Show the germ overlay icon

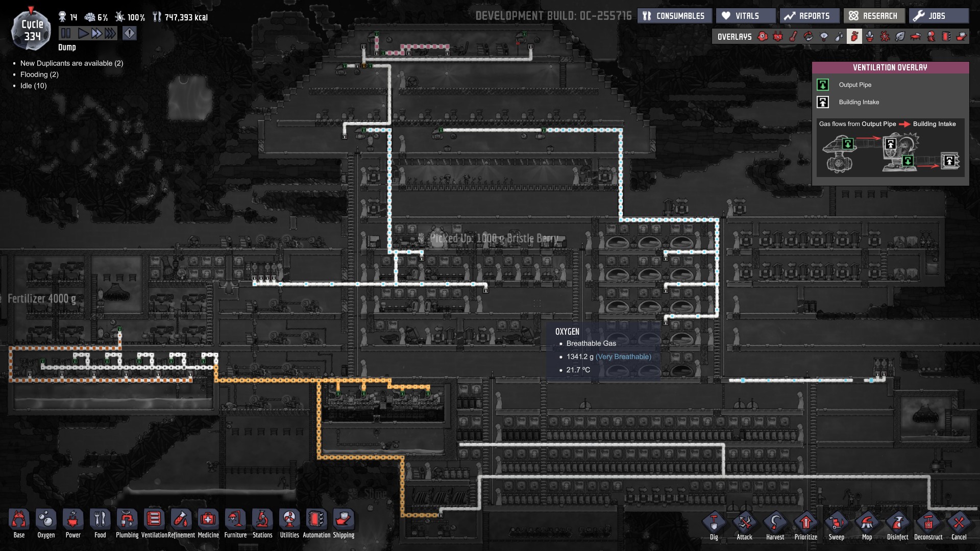click(x=885, y=37)
